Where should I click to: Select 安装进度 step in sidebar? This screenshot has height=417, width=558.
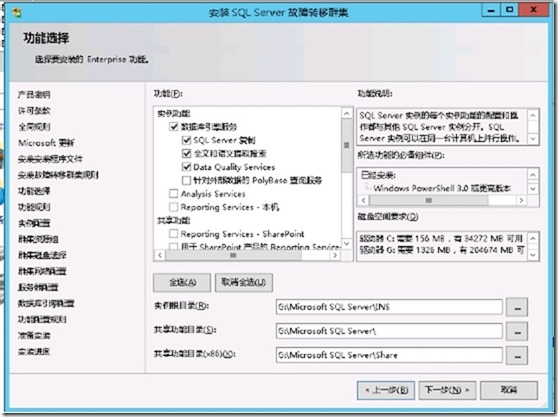(x=34, y=352)
